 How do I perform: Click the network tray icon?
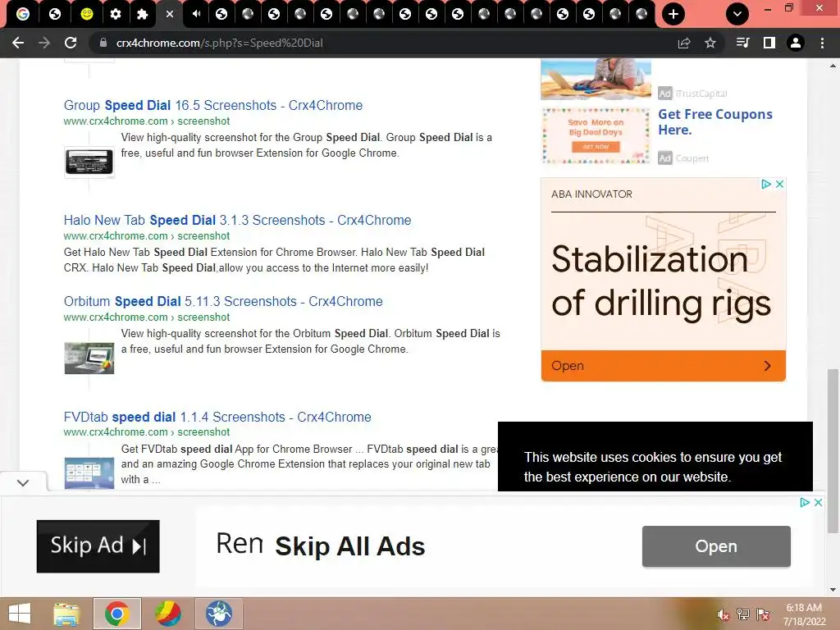743,614
